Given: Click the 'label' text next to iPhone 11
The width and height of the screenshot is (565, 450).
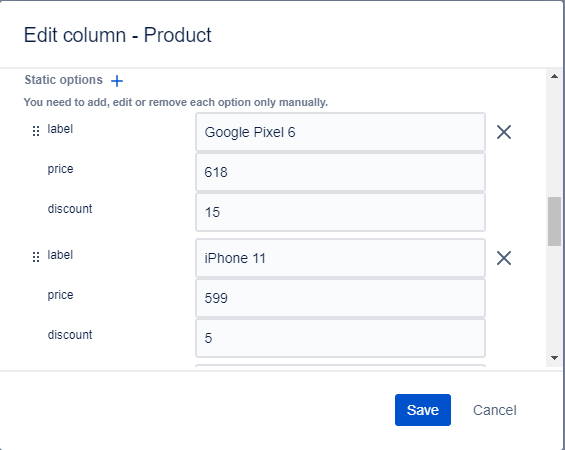Looking at the screenshot, I should 60,255.
